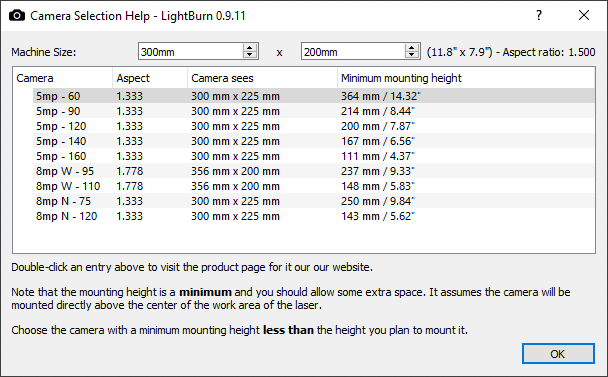Increase machine height with the up arrow
The height and width of the screenshot is (377, 608).
point(412,48)
